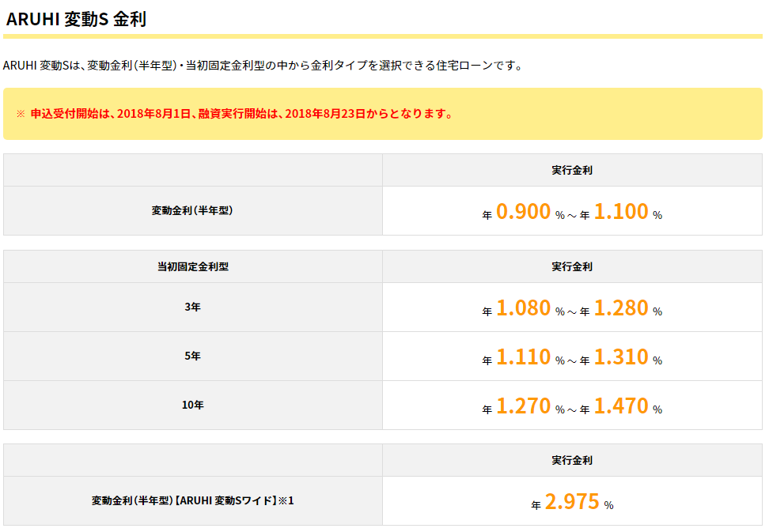The height and width of the screenshot is (532, 769).
Task: Select the 1.100 rate value
Action: pyautogui.click(x=621, y=212)
